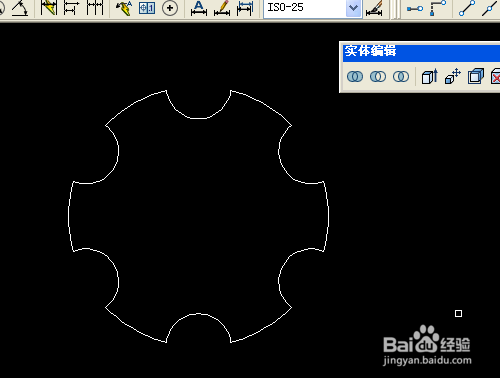Screen dimensions: 500x378
Task: Click the Dimension Edit tool
Action: [x=199, y=8]
